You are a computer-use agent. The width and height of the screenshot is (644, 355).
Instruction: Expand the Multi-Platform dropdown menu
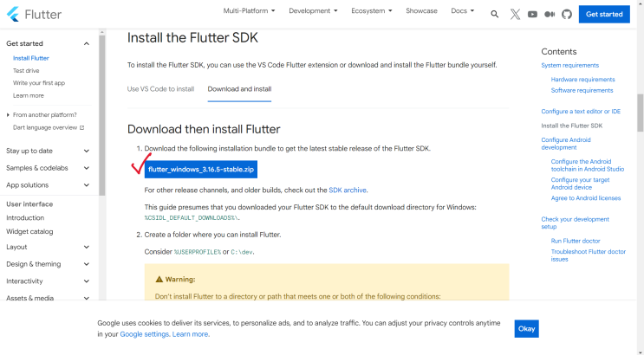(249, 11)
